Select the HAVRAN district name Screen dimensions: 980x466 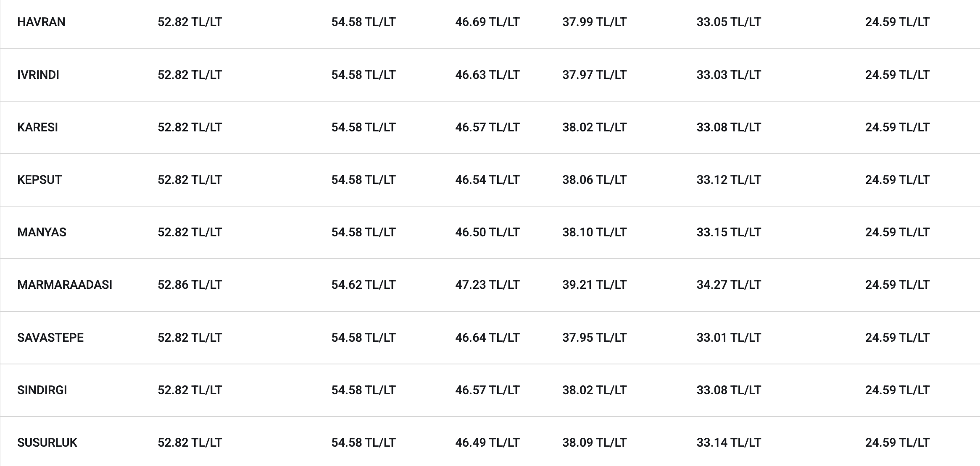41,22
